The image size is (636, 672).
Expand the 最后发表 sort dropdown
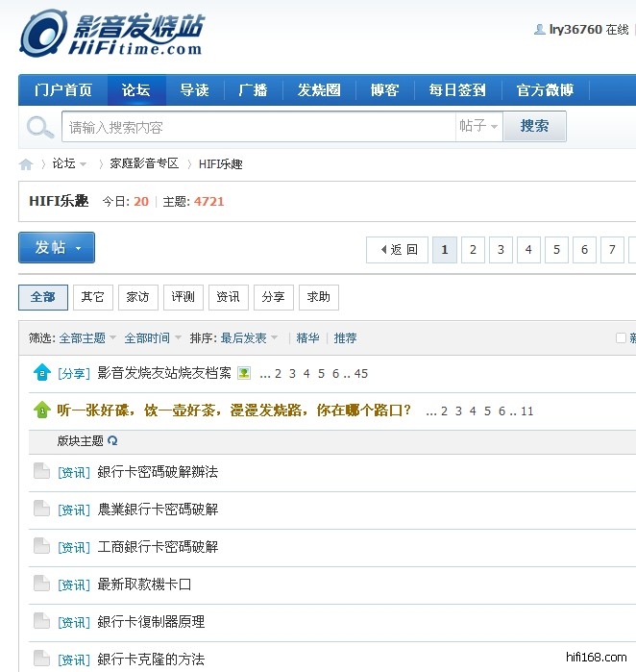click(x=249, y=338)
